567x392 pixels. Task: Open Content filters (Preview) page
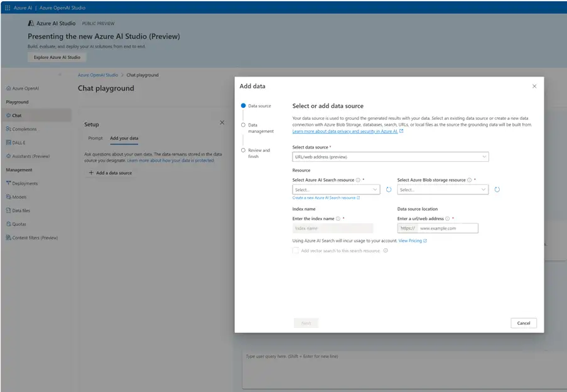(36, 238)
